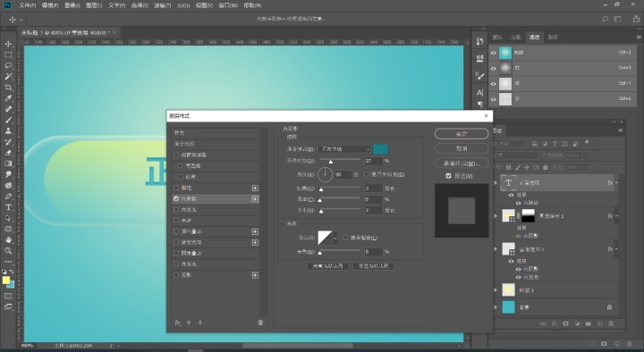Click the search icon in options bar

605,19
